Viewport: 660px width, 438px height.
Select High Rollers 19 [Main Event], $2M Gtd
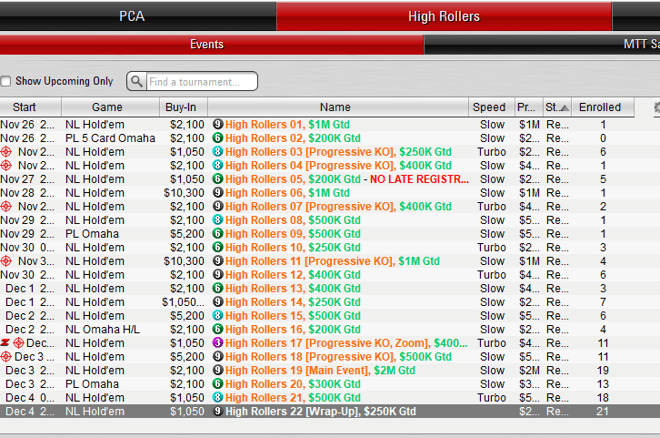pos(320,370)
